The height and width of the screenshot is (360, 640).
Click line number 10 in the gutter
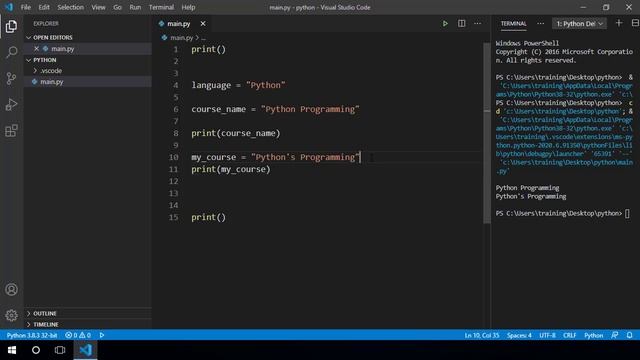click(174, 157)
